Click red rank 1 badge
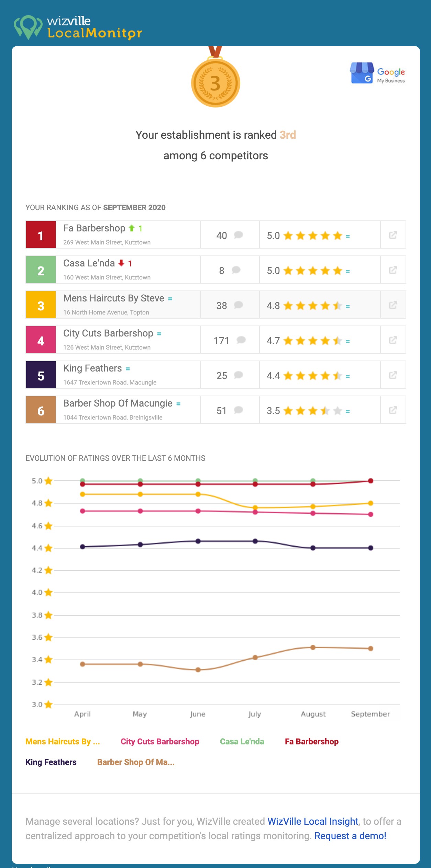 [x=41, y=235]
